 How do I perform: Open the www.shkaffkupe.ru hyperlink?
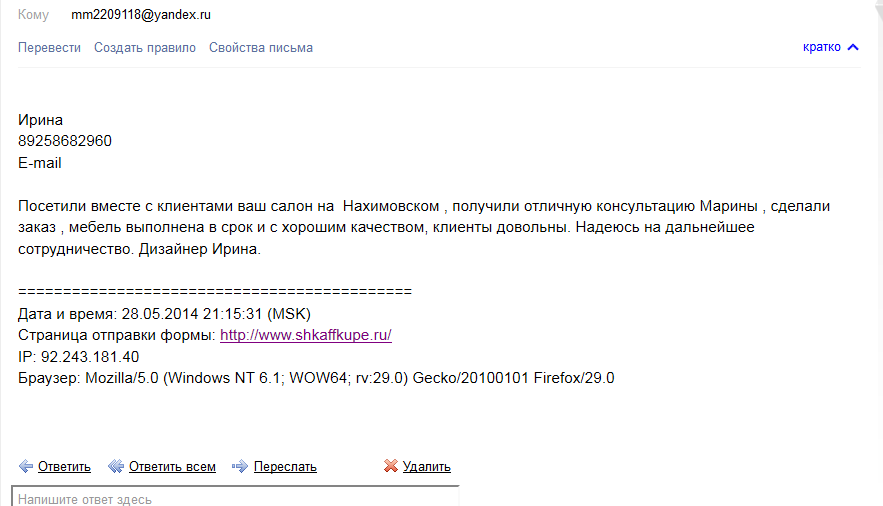[306, 335]
